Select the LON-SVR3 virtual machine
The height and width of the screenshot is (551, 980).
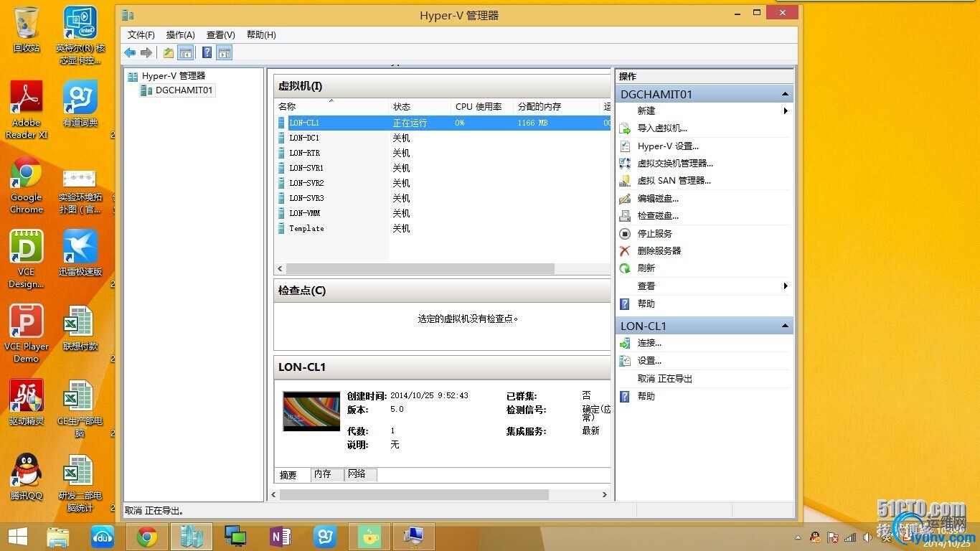click(306, 198)
